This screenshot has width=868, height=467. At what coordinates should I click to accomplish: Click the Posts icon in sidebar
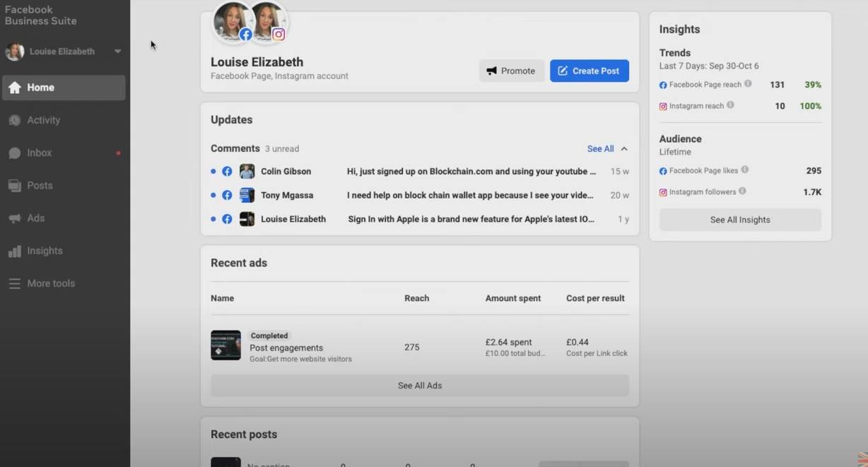pyautogui.click(x=15, y=186)
